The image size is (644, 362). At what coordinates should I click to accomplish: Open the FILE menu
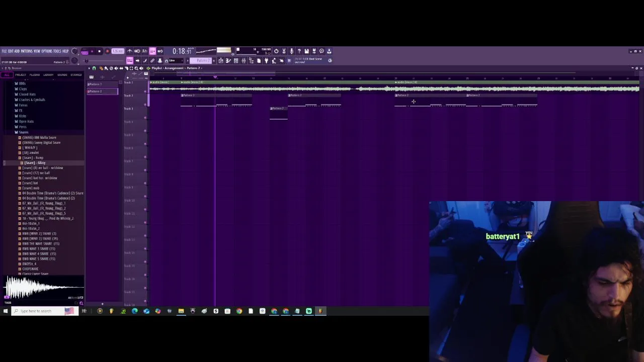(x=5, y=51)
